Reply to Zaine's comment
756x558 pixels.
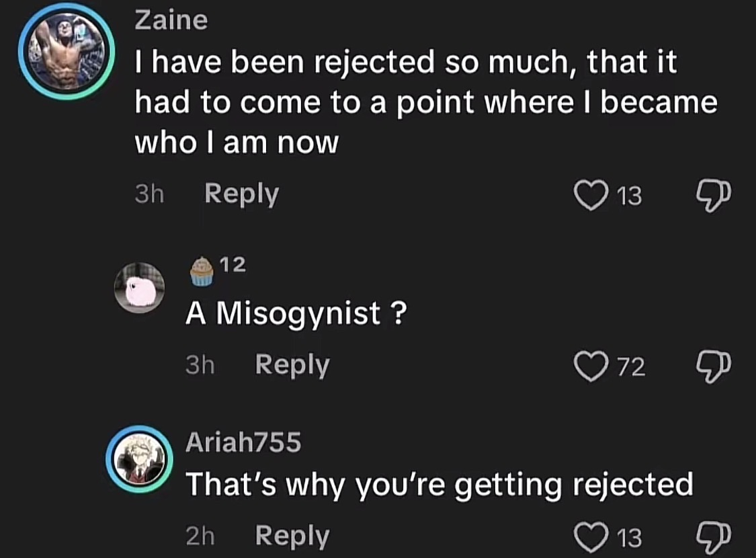[241, 194]
